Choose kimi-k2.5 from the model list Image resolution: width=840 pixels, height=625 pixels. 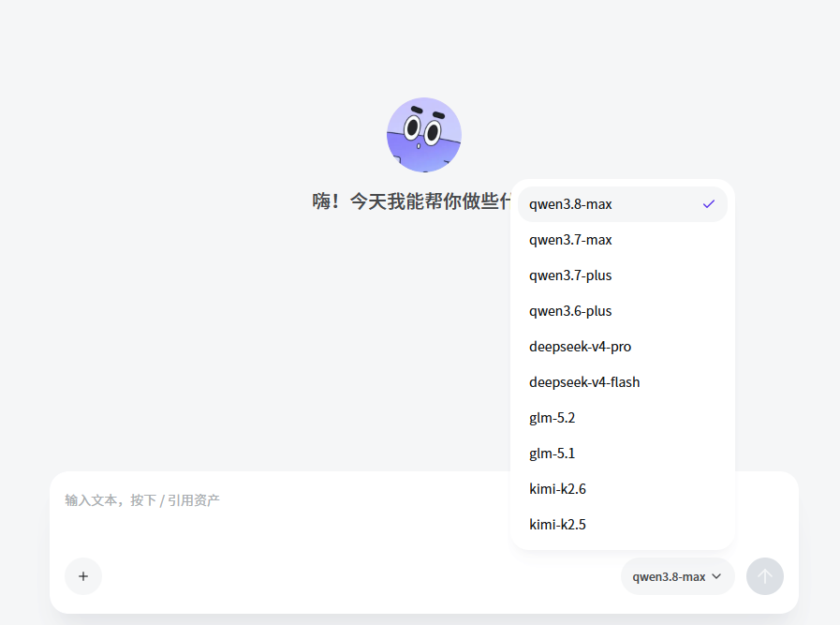(623, 524)
